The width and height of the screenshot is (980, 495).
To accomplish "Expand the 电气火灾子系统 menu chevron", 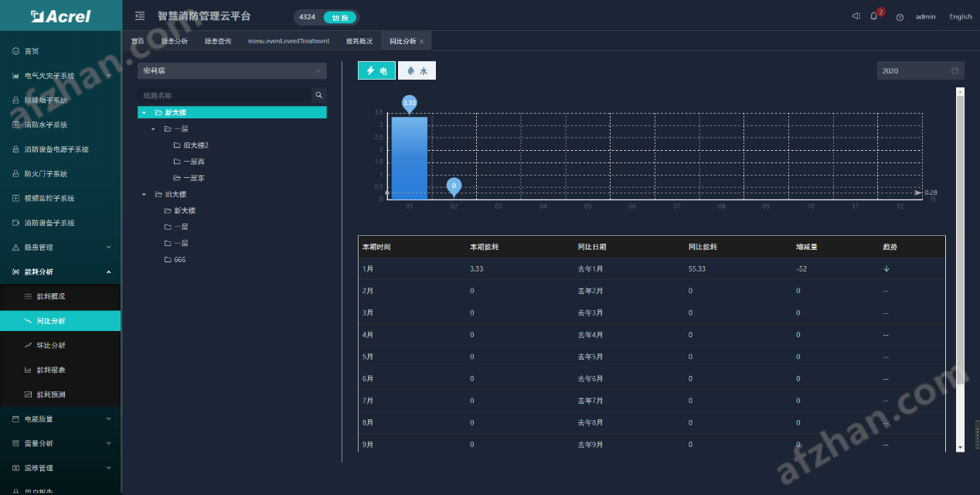I will tap(108, 76).
